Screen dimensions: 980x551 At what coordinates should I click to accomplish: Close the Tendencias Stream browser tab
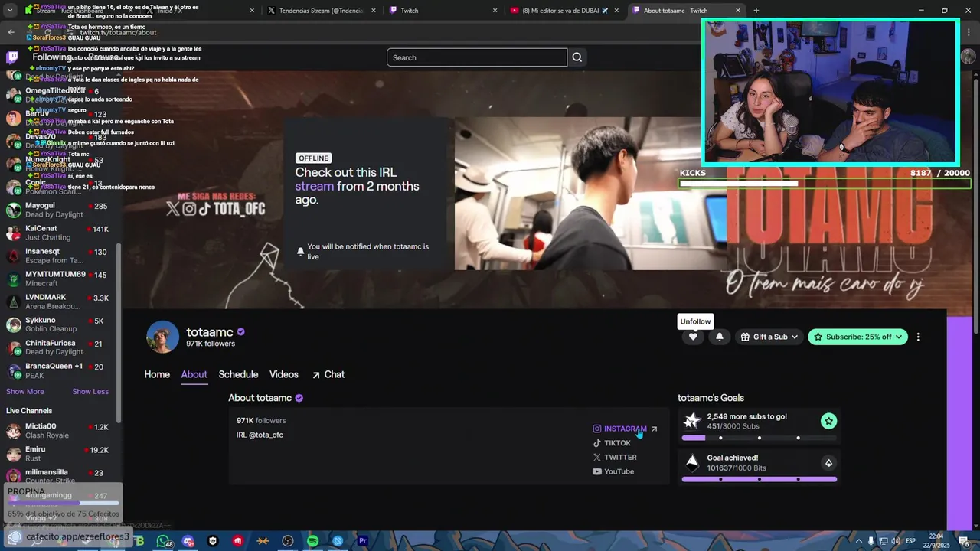[x=374, y=11]
